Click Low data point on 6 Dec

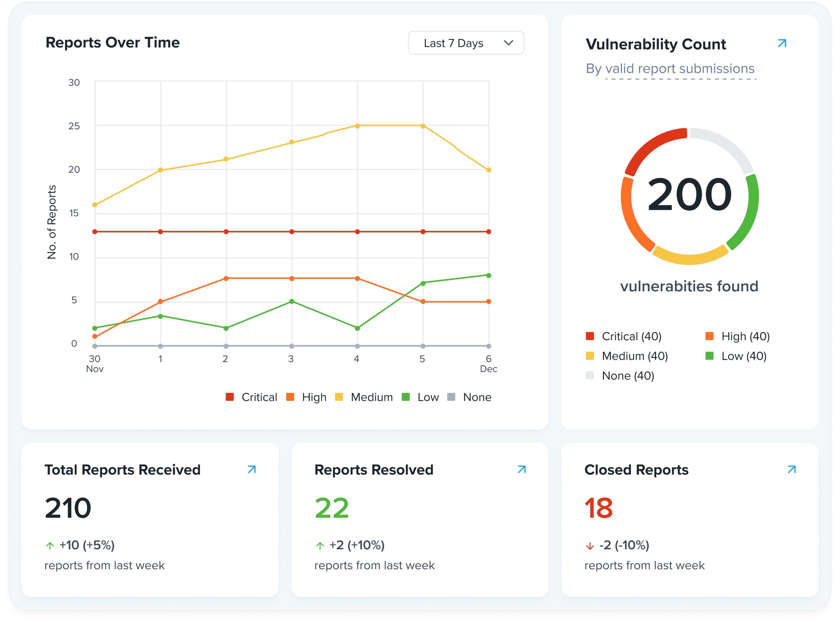pos(489,276)
